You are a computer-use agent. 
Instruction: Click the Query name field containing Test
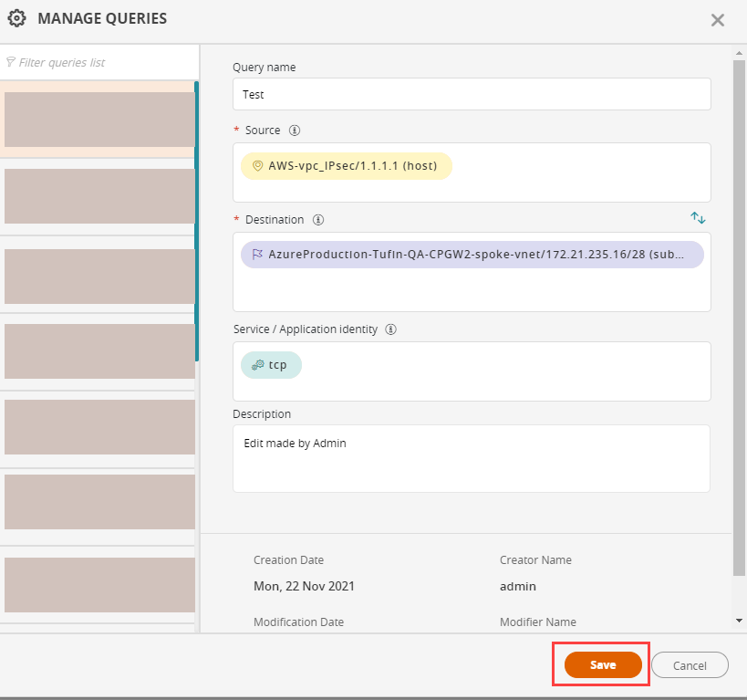472,94
